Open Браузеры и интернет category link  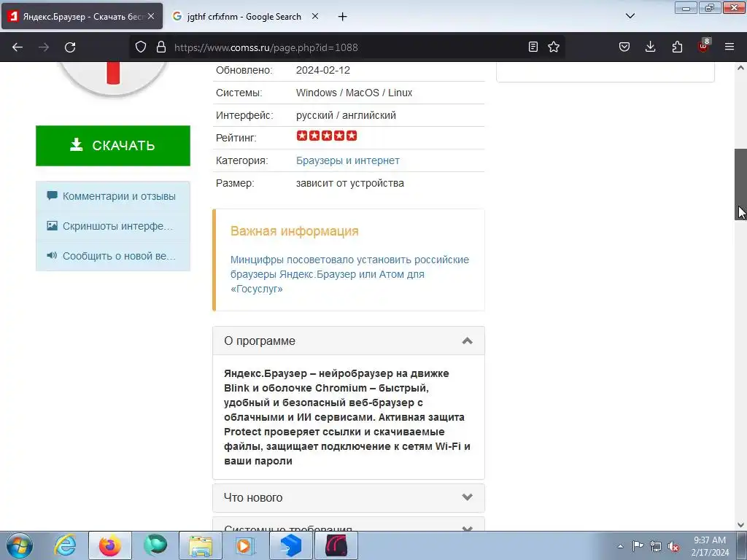coord(348,161)
